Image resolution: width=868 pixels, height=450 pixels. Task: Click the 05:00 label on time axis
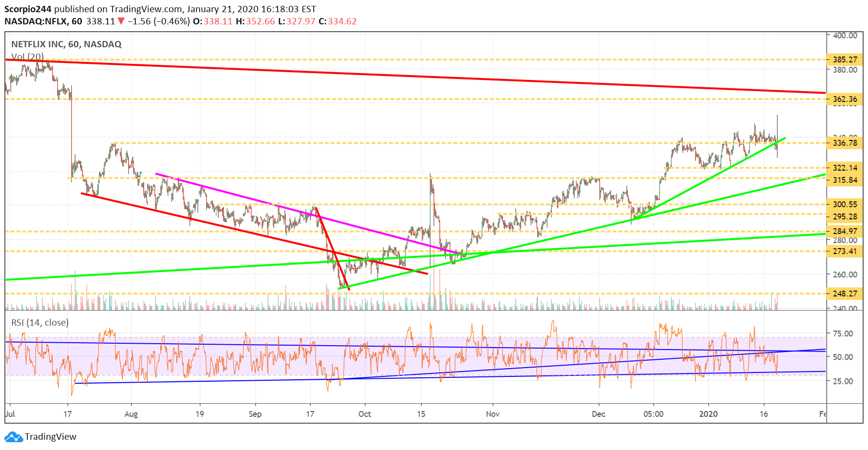(653, 414)
